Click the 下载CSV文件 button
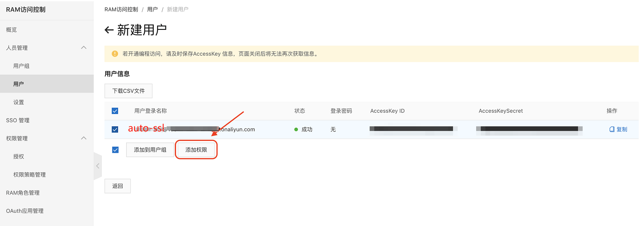644x226 pixels. click(128, 91)
